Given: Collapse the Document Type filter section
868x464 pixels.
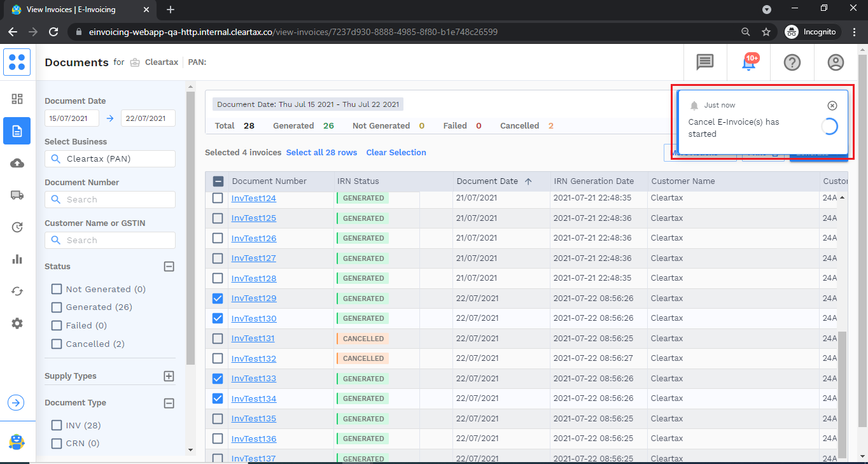Looking at the screenshot, I should point(169,403).
